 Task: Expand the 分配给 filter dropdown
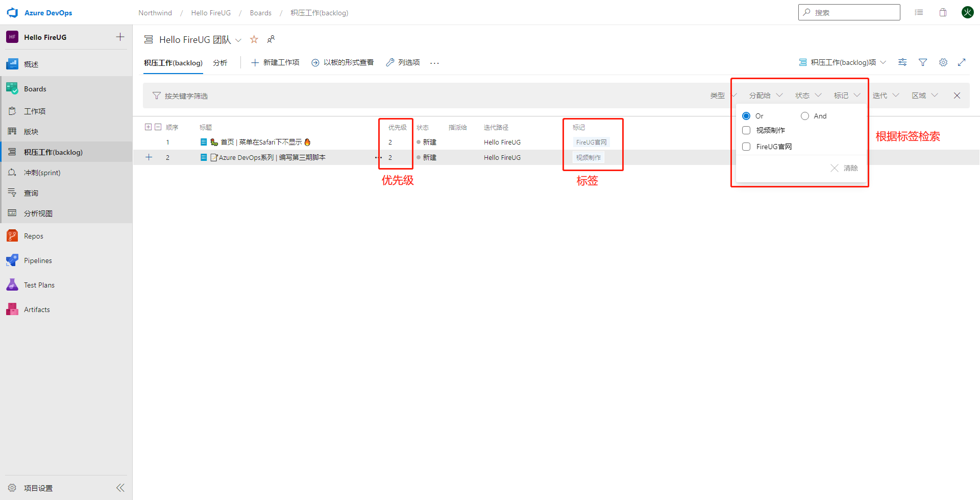(x=766, y=96)
